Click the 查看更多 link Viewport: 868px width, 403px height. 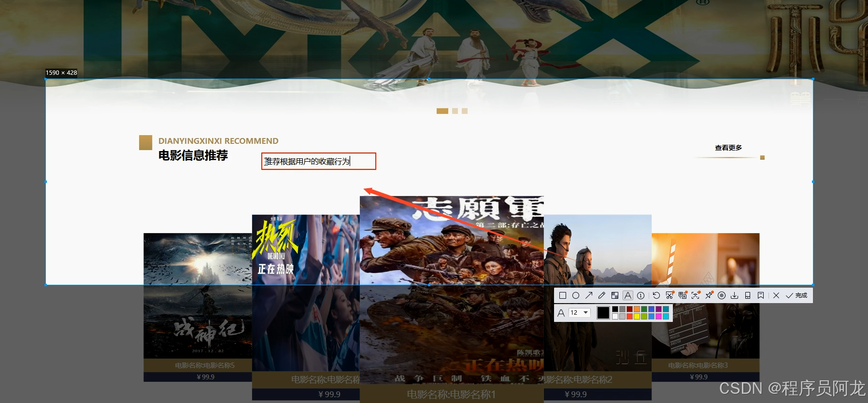click(728, 148)
